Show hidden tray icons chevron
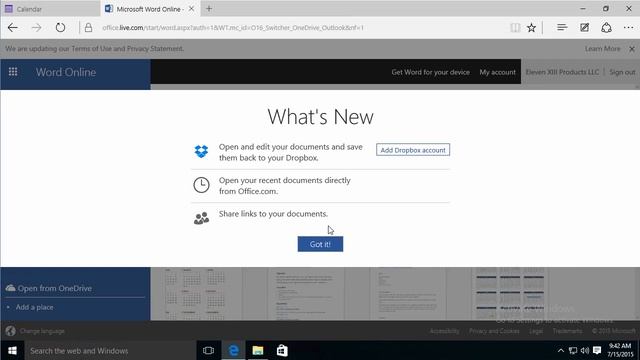The height and width of the screenshot is (360, 640). 561,351
